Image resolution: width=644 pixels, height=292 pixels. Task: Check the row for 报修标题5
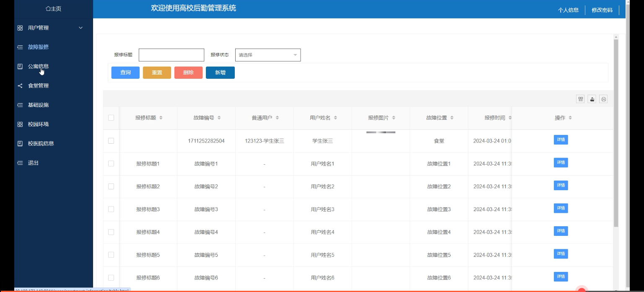click(111, 255)
